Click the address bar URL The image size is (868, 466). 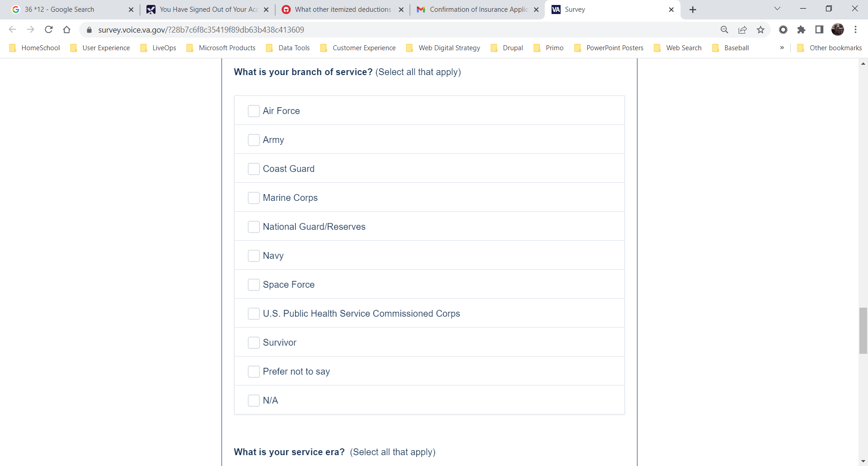[x=201, y=30]
